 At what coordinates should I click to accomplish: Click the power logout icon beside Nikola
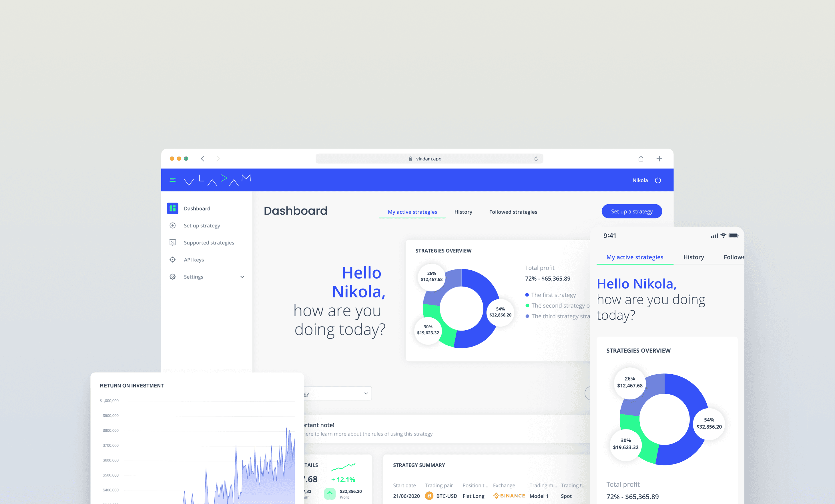pyautogui.click(x=658, y=180)
